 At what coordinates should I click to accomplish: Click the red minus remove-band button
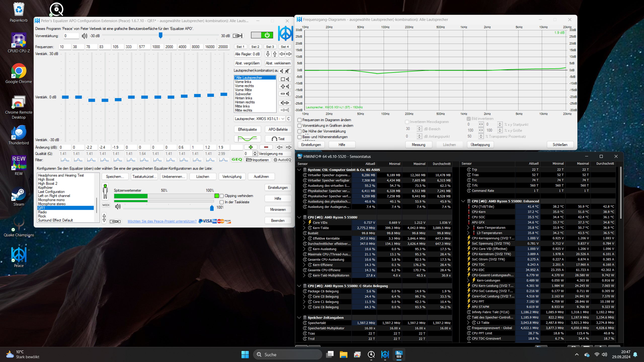[x=266, y=147]
